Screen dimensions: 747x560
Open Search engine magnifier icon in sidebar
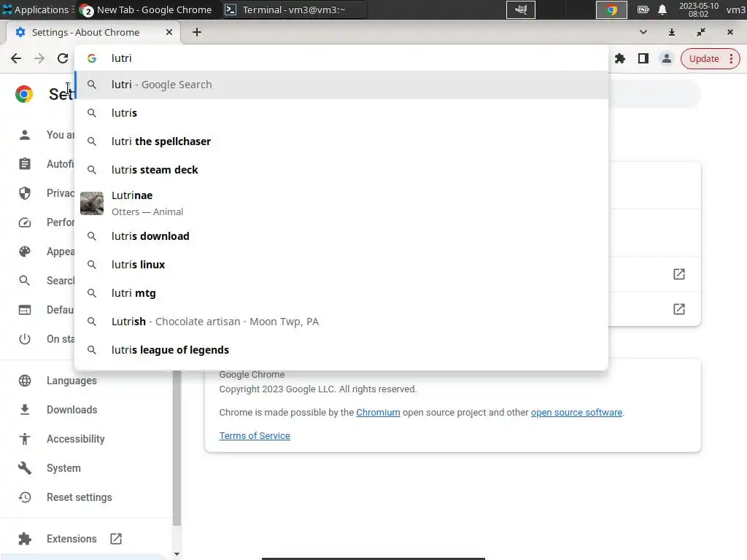click(x=25, y=281)
